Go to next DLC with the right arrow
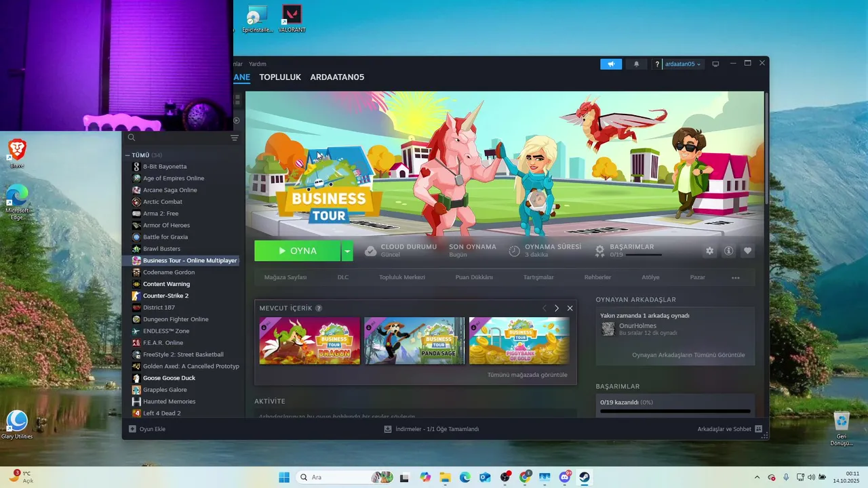868x488 pixels. [557, 308]
